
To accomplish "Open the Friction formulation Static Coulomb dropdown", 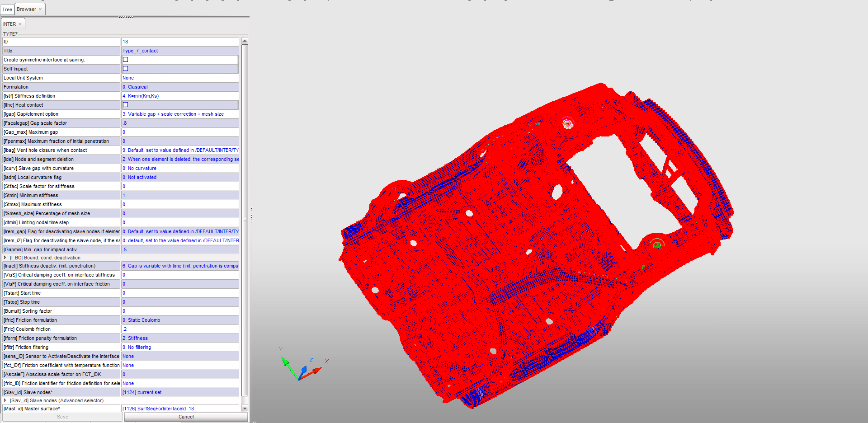I will coord(179,320).
